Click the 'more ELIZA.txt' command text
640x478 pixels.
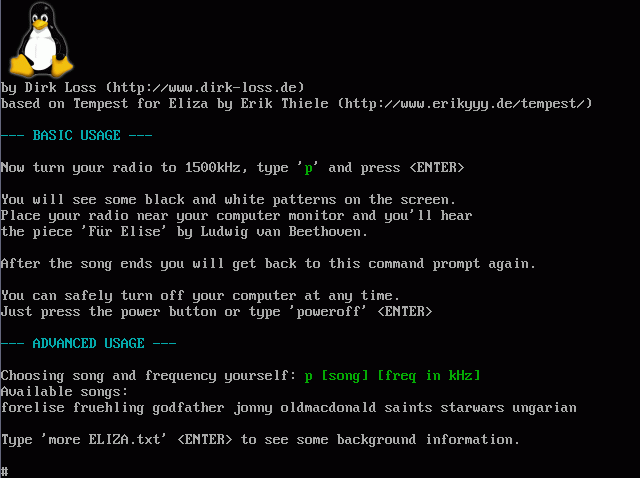point(104,439)
